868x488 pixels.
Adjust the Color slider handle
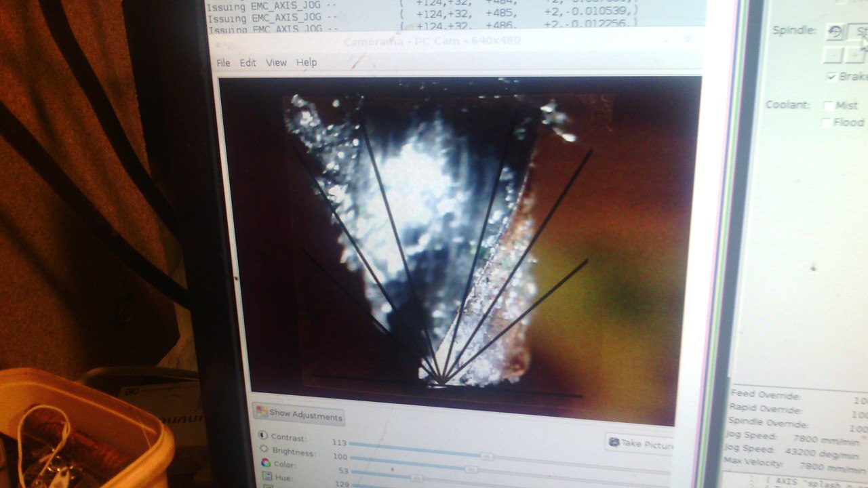(x=417, y=478)
